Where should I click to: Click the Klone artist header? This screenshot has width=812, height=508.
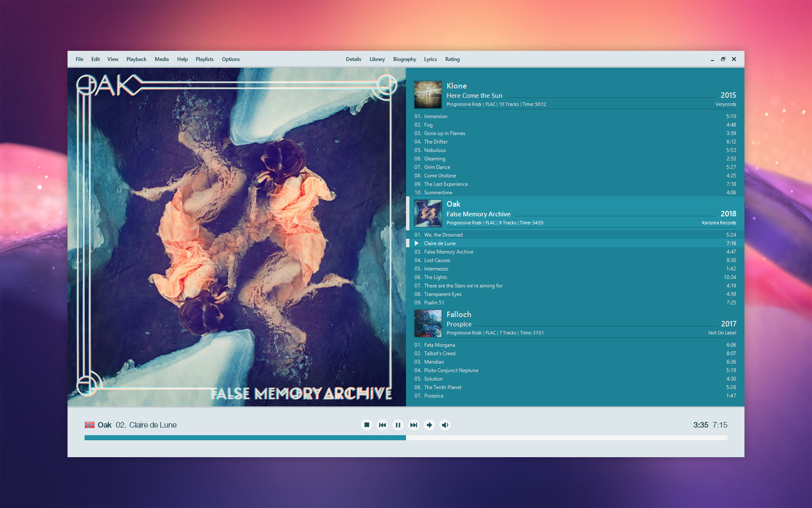pos(456,86)
